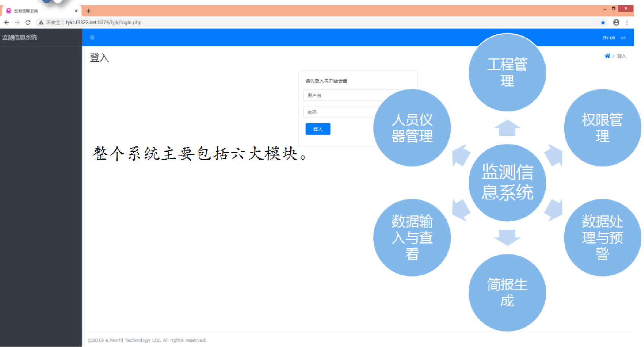
Task: Click the hamburger menu icon in blue header
Action: tap(92, 38)
